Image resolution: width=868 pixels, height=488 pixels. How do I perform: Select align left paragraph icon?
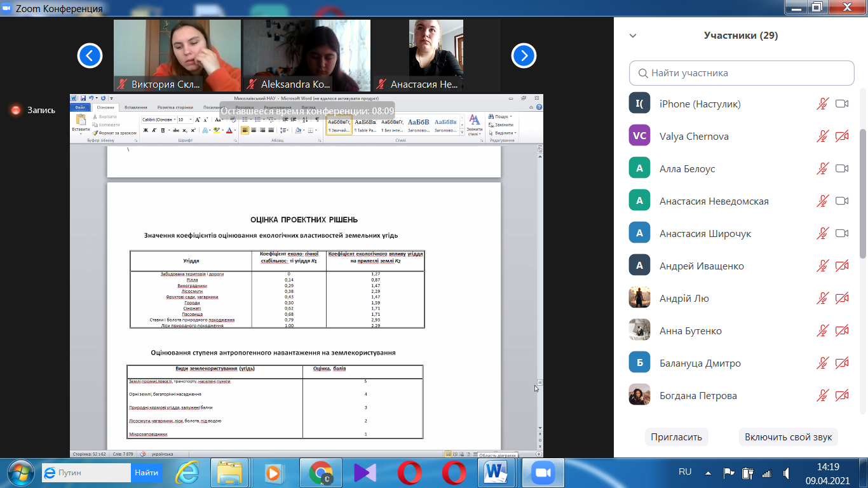(x=245, y=130)
